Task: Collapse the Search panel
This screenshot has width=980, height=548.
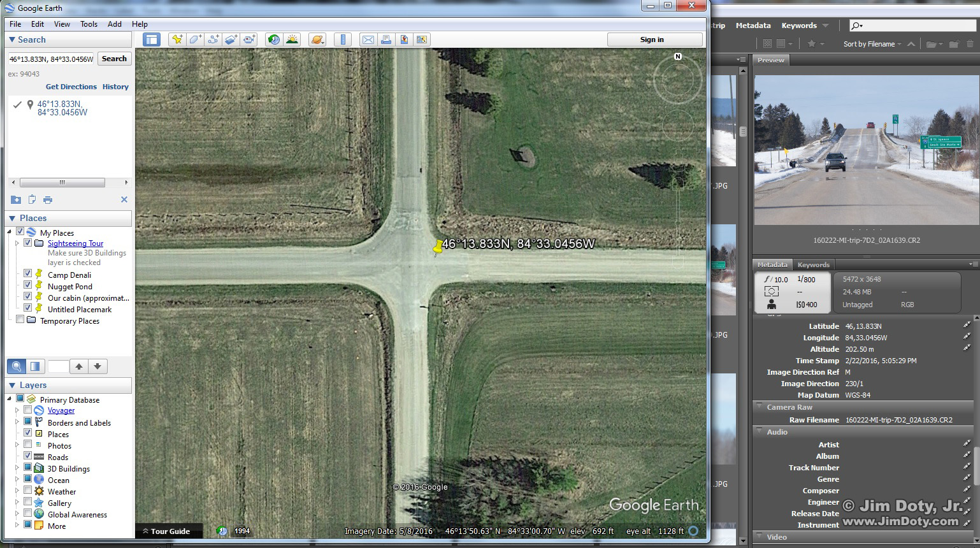Action: tap(12, 40)
